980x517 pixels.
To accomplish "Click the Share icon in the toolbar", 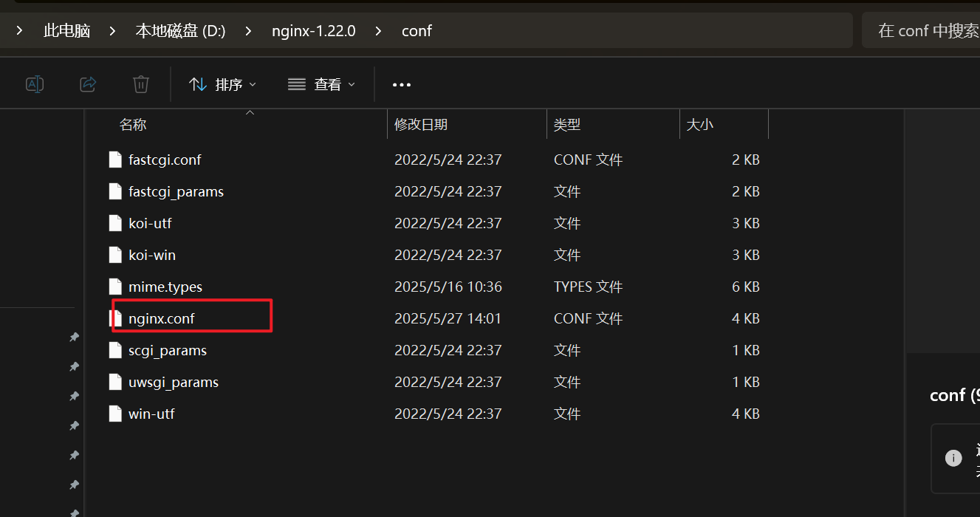I will 87,83.
